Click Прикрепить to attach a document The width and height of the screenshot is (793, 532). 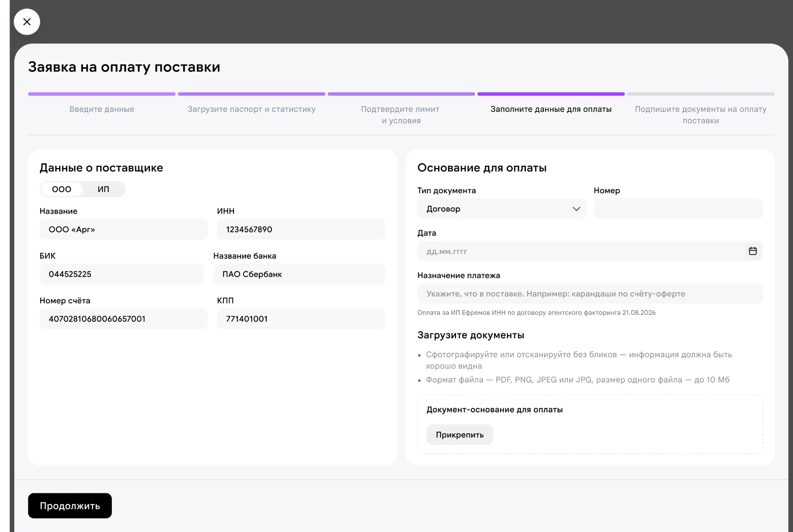[x=460, y=434]
